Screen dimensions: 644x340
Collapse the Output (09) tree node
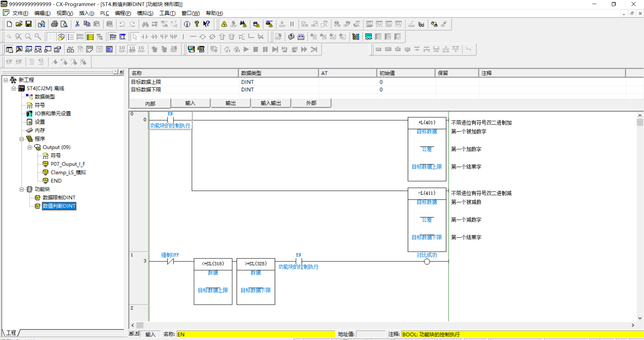click(30, 147)
